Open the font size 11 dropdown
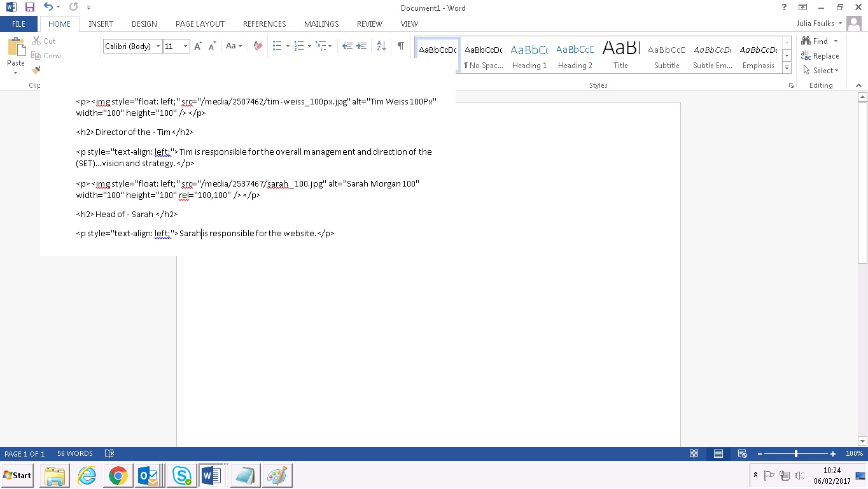The image size is (868, 489). coord(185,46)
